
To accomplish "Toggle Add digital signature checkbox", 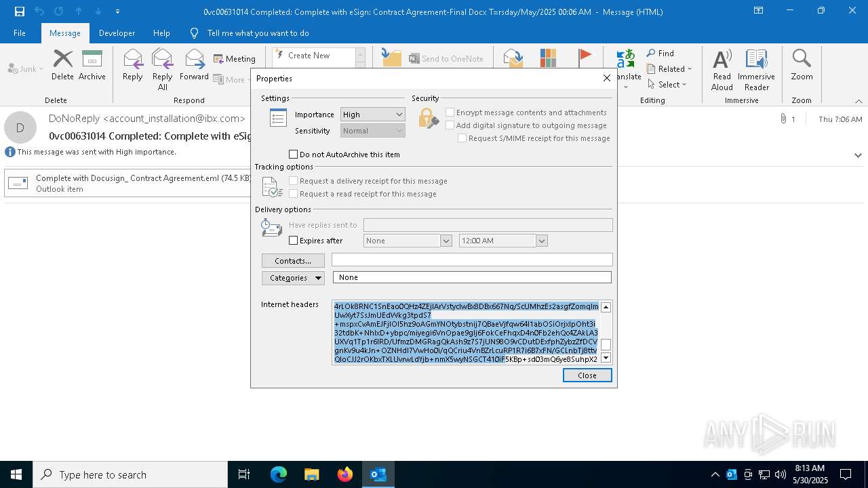I will point(450,125).
